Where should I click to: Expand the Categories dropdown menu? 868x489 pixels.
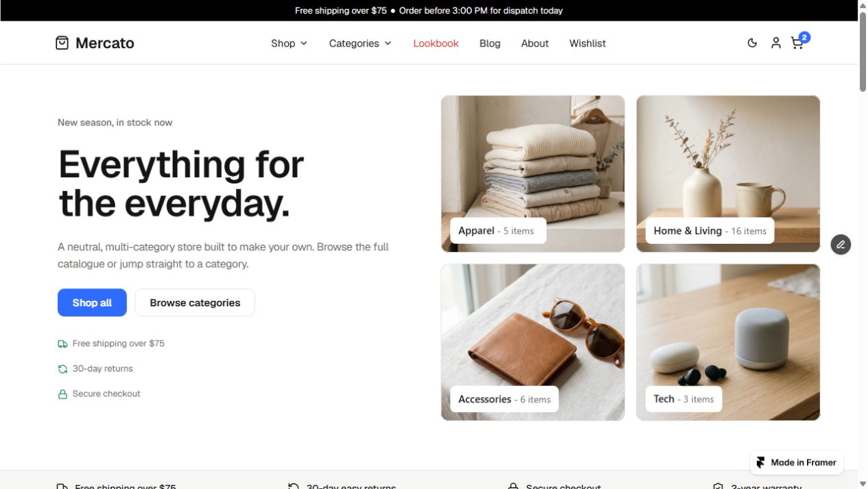coord(360,43)
